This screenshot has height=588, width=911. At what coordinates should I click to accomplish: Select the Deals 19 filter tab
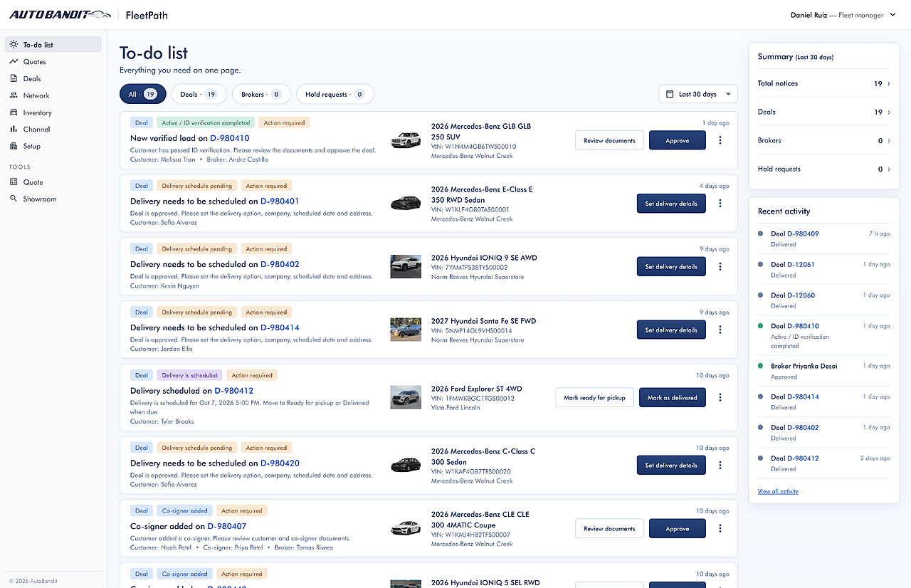tap(199, 94)
